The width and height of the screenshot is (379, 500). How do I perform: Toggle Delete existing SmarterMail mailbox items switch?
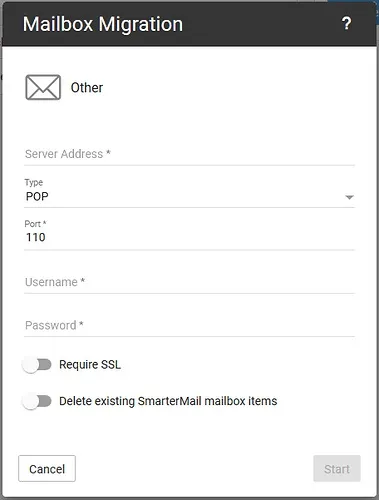(37, 401)
